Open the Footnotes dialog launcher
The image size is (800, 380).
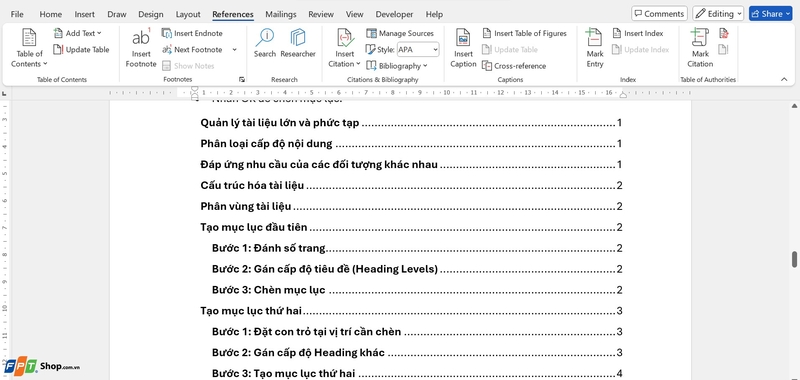pyautogui.click(x=242, y=80)
